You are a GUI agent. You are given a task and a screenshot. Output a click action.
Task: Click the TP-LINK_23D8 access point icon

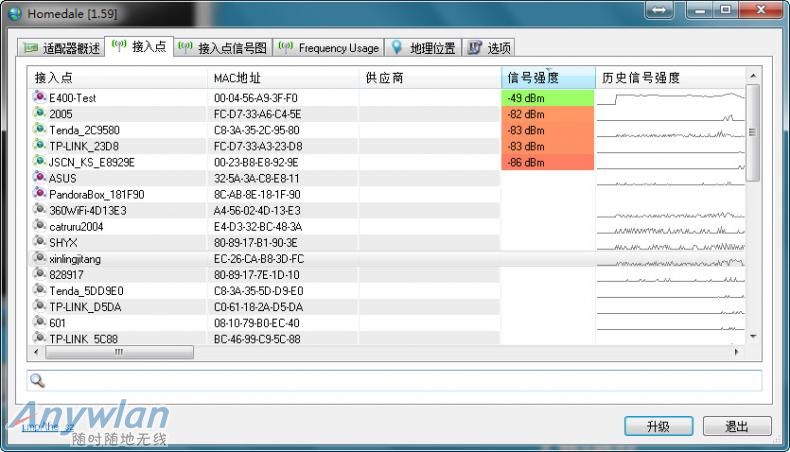39,145
